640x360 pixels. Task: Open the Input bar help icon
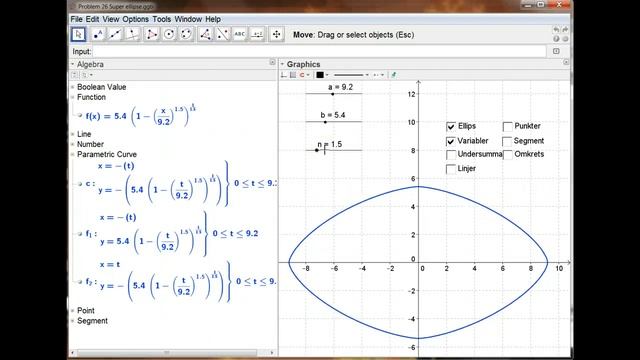[556, 51]
